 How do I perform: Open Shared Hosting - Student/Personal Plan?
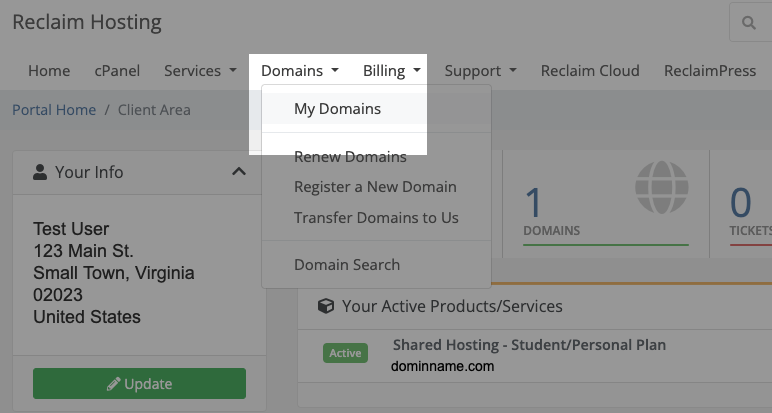[x=529, y=345]
